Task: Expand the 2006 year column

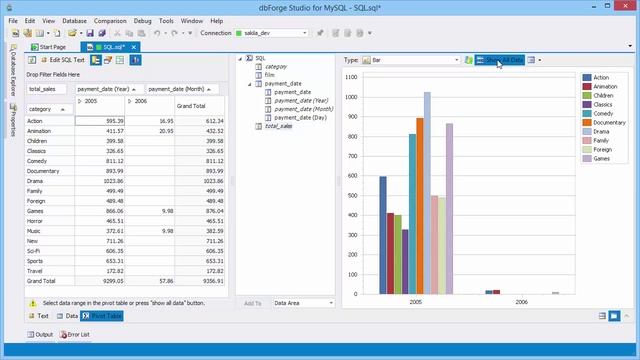Action: (x=129, y=101)
